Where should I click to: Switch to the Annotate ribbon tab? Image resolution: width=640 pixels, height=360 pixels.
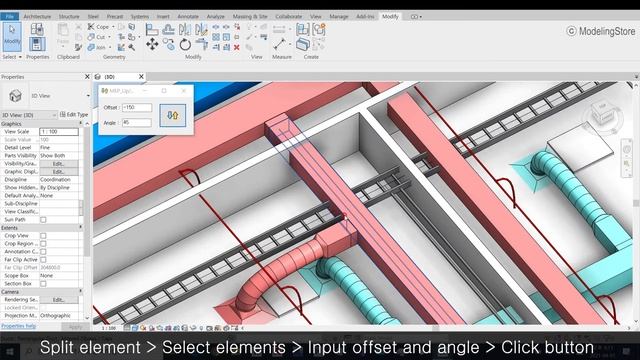188,16
